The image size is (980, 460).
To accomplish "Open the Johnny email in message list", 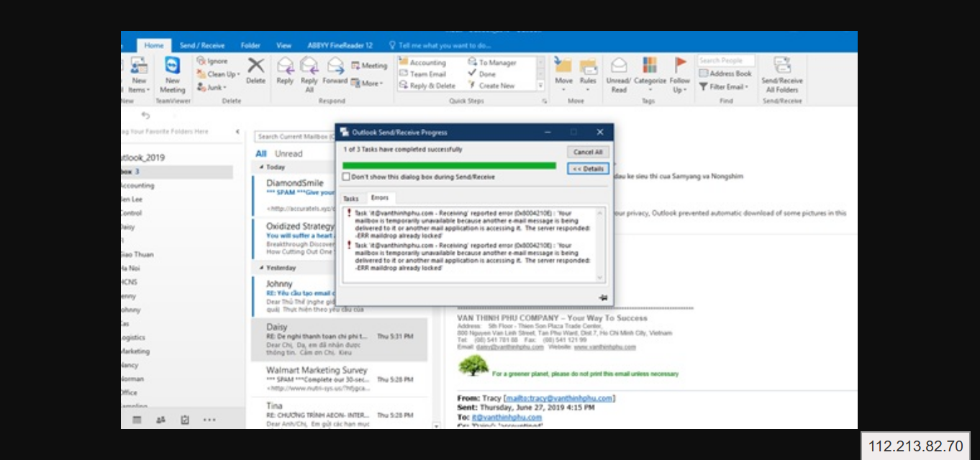I will (x=295, y=295).
